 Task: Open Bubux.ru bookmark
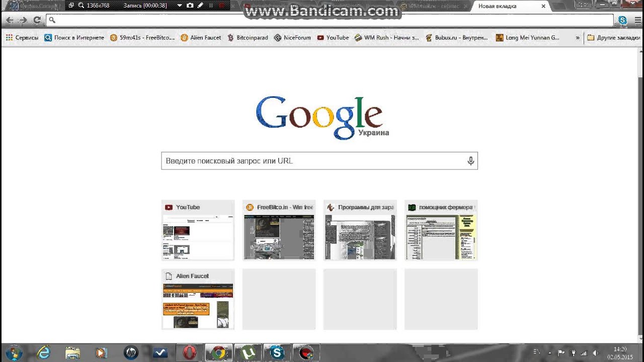[x=456, y=38]
